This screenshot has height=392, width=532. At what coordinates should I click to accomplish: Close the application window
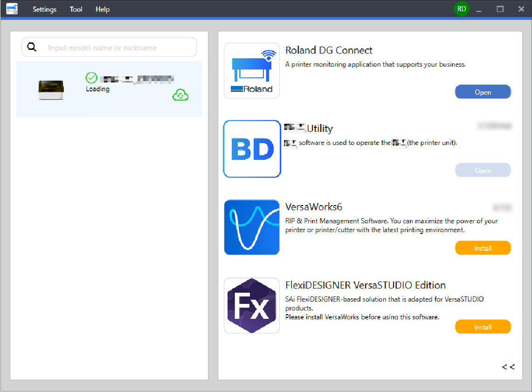click(x=521, y=9)
